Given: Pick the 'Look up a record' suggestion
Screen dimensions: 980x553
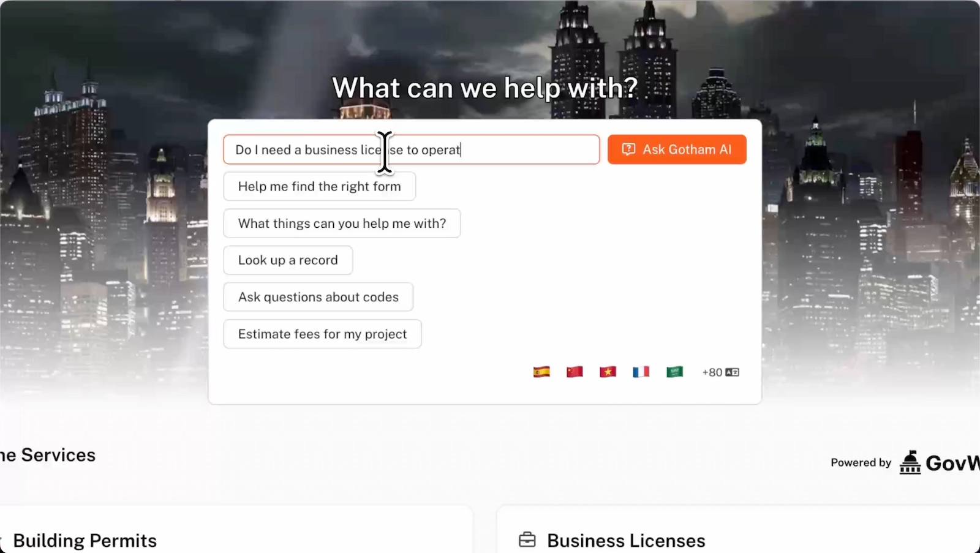Looking at the screenshot, I should 288,260.
